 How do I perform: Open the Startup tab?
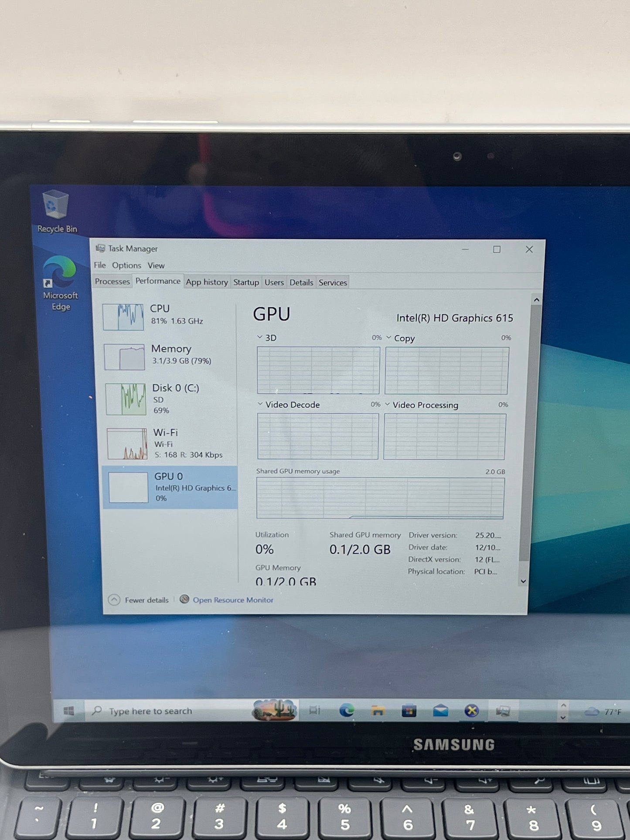(x=246, y=282)
